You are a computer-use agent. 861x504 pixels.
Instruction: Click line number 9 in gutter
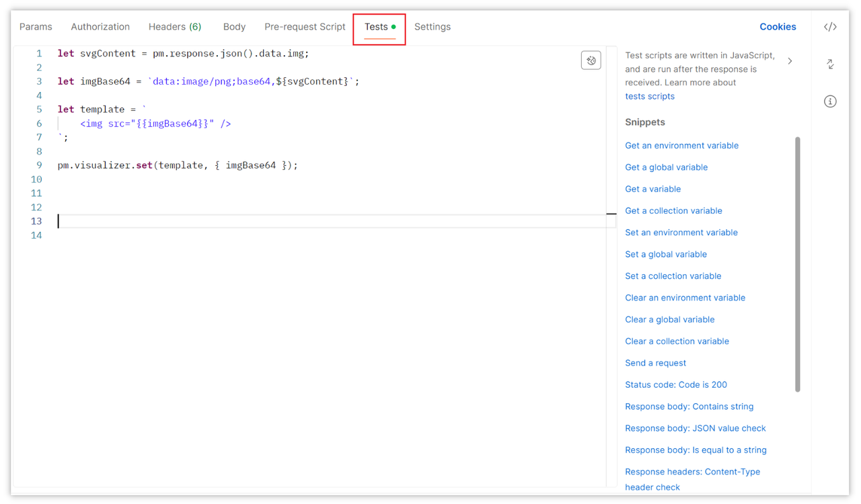click(39, 165)
